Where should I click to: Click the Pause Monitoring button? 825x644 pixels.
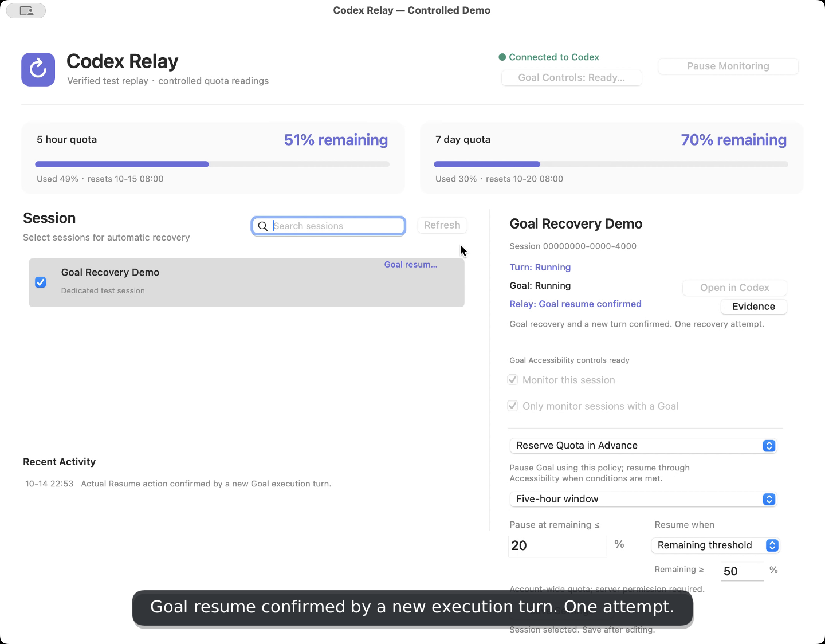tap(728, 66)
